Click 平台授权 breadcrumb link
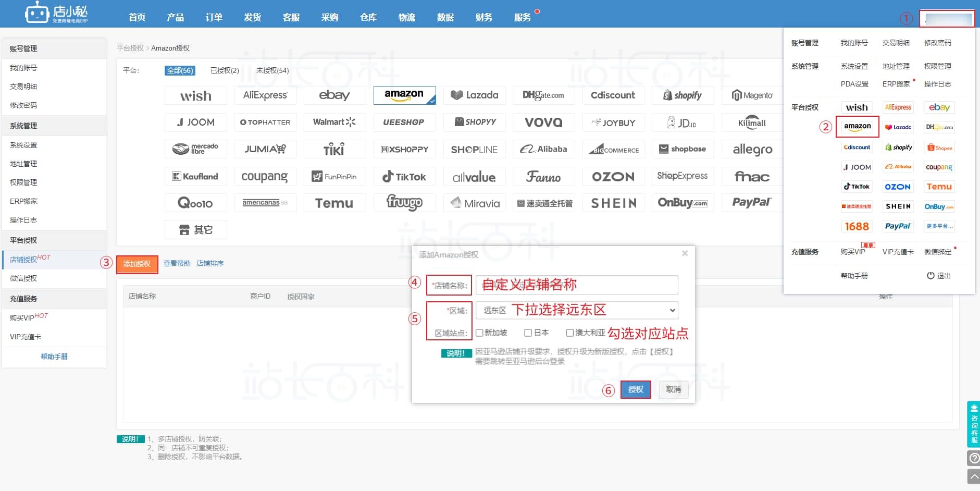This screenshot has width=980, height=491. tap(130, 48)
